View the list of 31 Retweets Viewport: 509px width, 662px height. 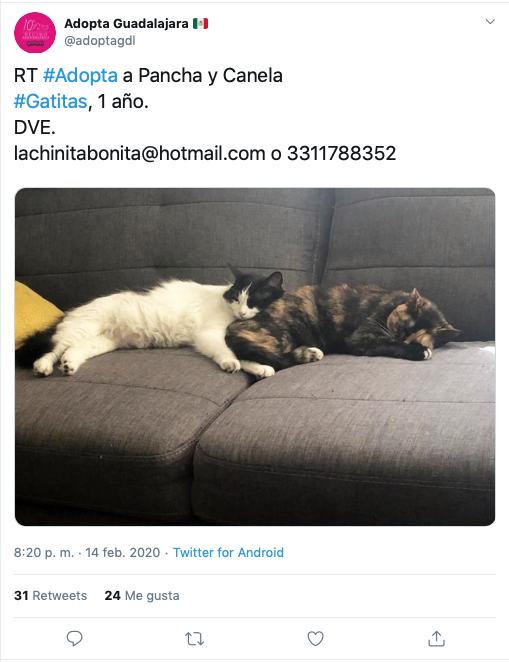coord(51,595)
